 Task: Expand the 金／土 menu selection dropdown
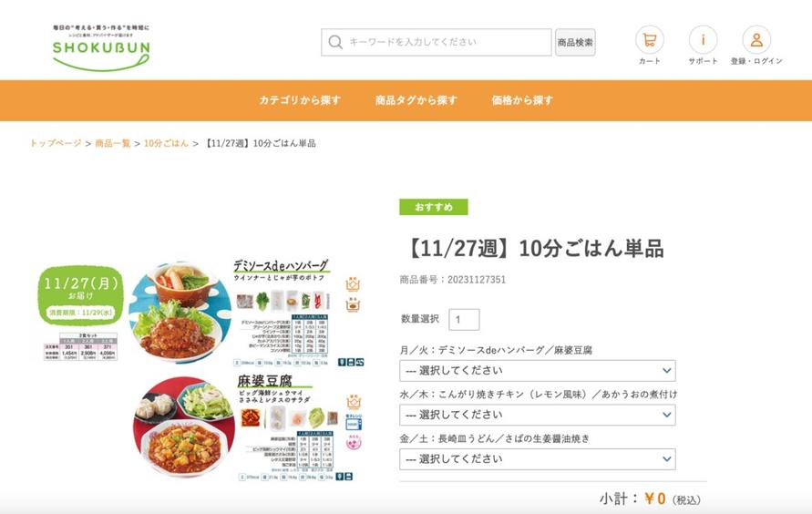[x=538, y=459]
